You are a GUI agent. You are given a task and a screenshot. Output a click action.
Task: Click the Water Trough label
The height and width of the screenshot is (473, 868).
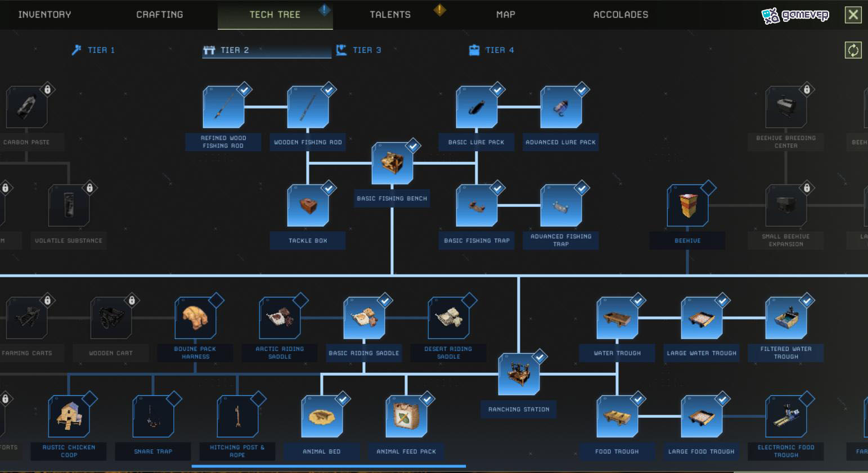tap(617, 353)
